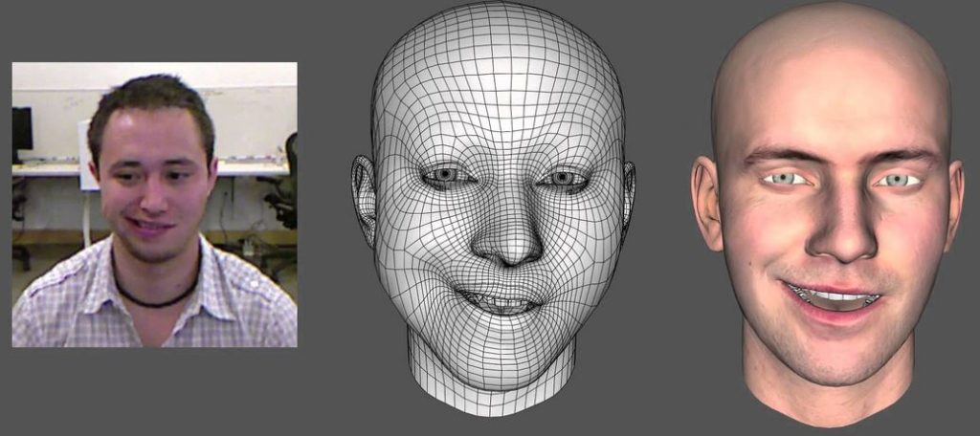This screenshot has width=980, height=436.
Task: Click the webcam video frame on the left
Action: point(154,204)
